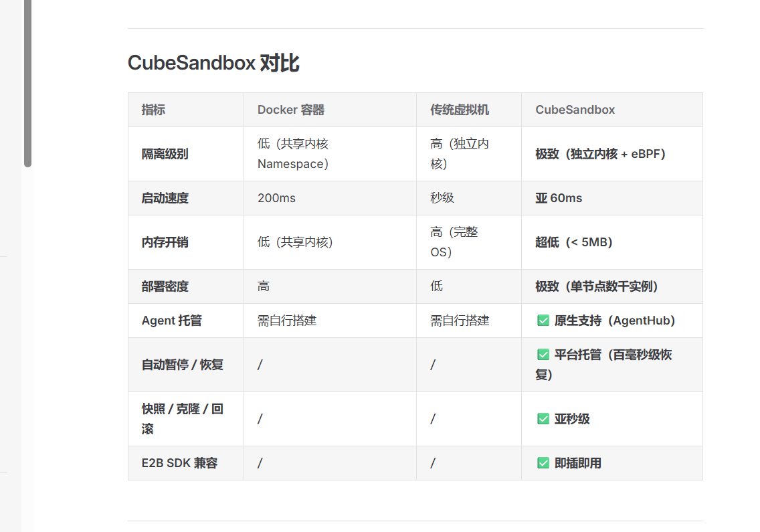Click the '即插即用' text

[x=578, y=463]
